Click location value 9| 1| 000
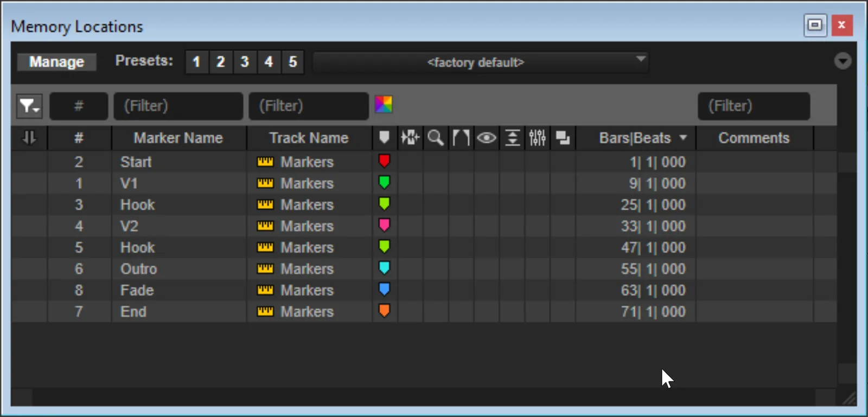The height and width of the screenshot is (417, 868). click(657, 183)
